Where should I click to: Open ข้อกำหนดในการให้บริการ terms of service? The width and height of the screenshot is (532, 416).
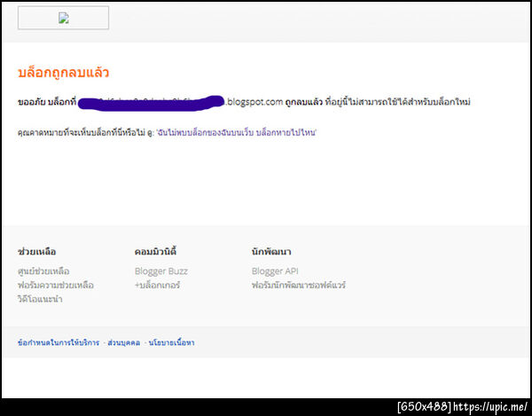[59, 342]
